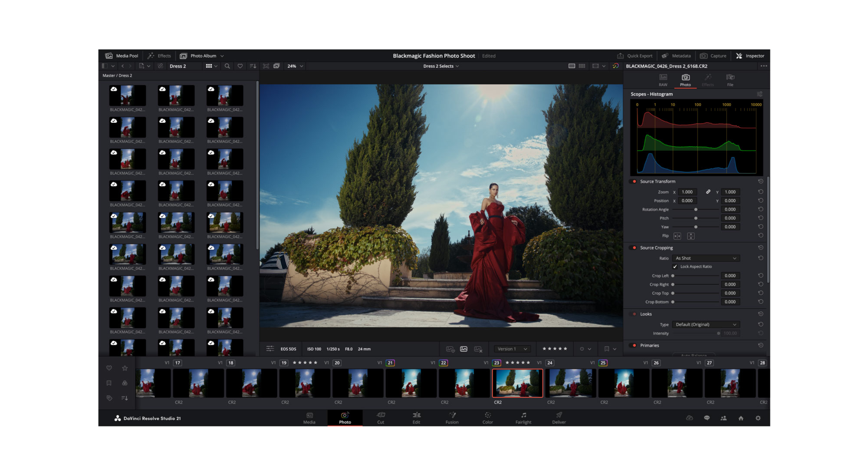Change the Default (Original) look type

coord(705,324)
